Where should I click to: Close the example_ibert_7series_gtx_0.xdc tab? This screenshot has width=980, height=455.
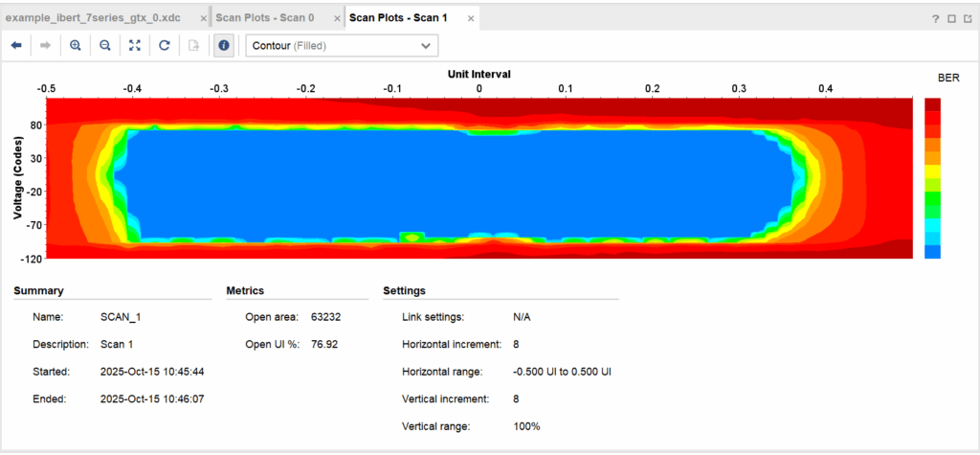(203, 18)
